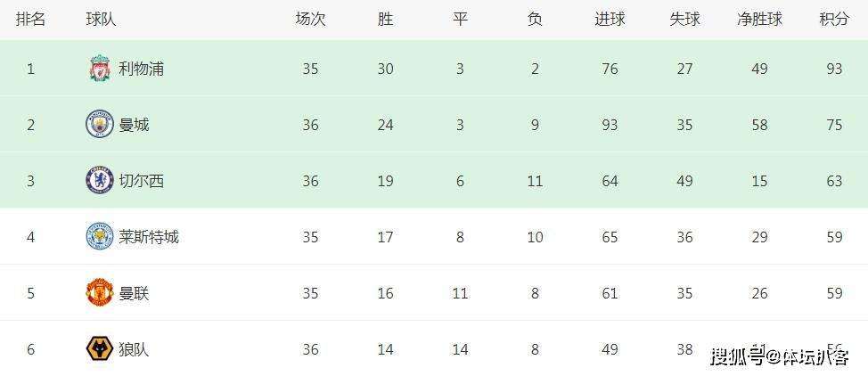Open the 莱斯特城 team page
868x376 pixels.
tap(149, 237)
